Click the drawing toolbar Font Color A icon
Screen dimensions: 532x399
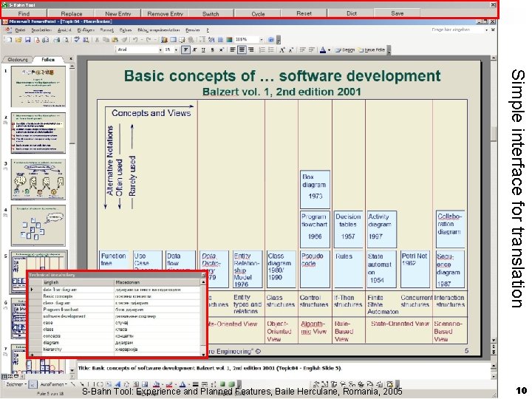click(183, 384)
